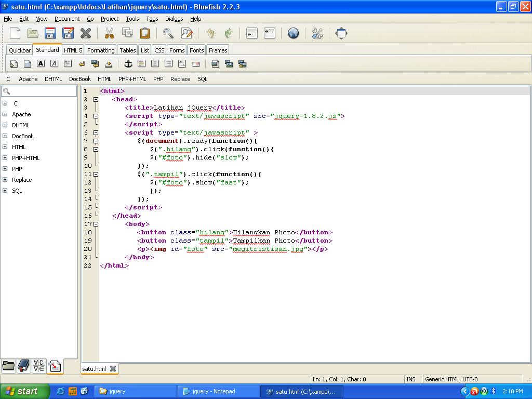
Task: Click the Bold text icon
Action: [x=41, y=64]
